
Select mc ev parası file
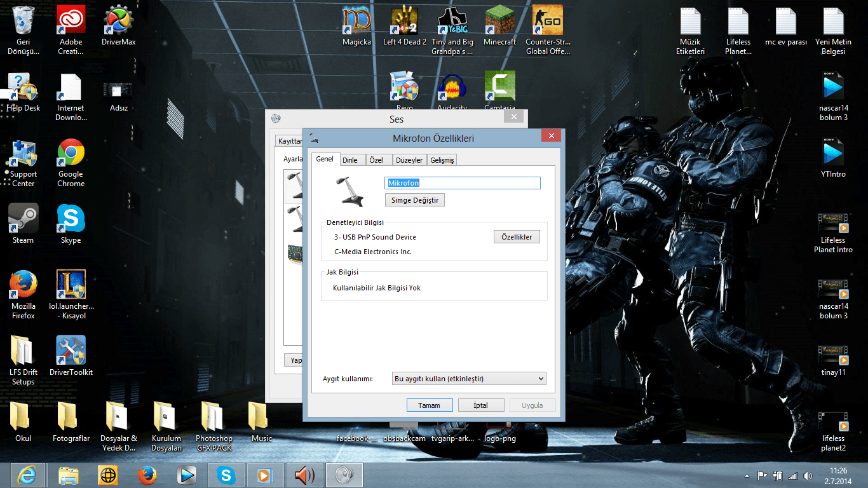[786, 26]
